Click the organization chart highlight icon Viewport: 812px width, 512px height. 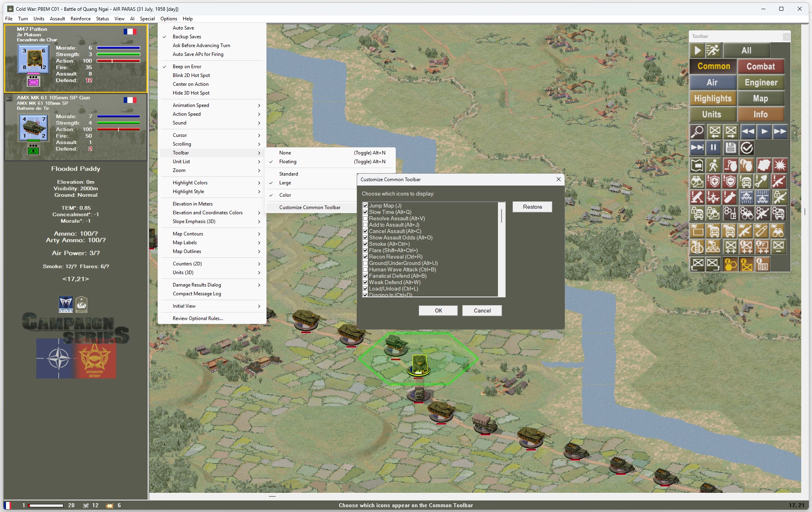coord(713,247)
